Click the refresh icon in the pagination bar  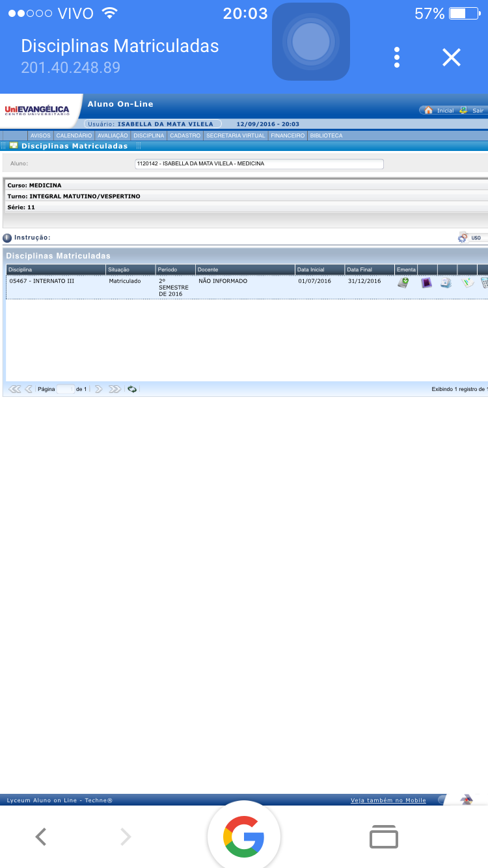tap(132, 389)
